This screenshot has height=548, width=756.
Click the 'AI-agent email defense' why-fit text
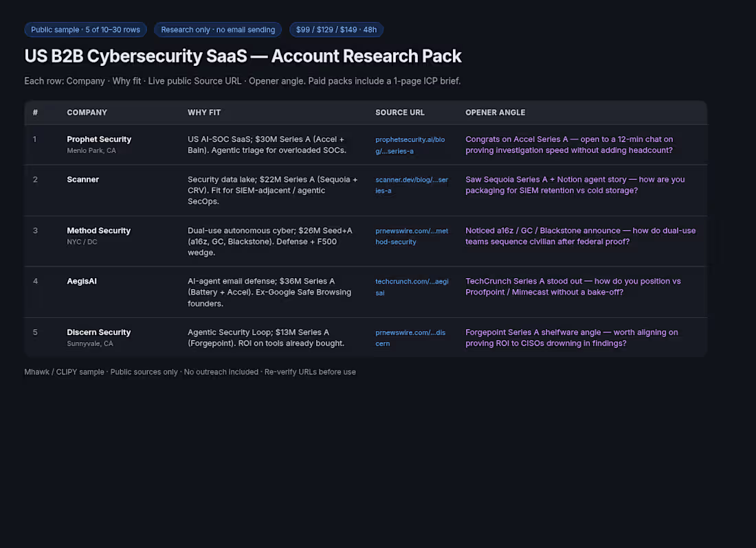(x=269, y=293)
